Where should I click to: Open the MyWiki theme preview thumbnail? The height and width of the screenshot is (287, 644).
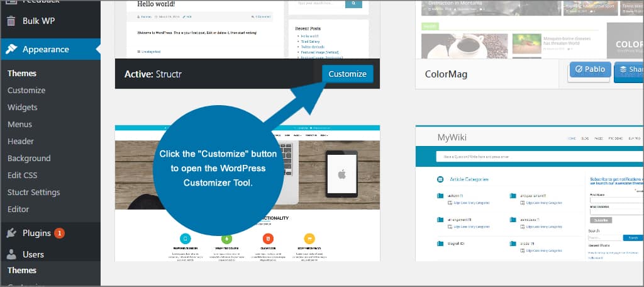click(530, 193)
